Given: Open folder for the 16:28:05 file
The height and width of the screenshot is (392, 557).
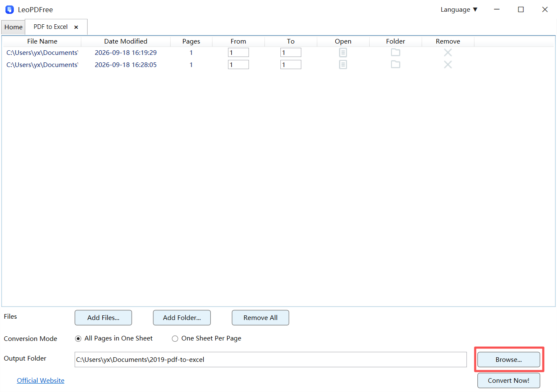Looking at the screenshot, I should coord(395,64).
